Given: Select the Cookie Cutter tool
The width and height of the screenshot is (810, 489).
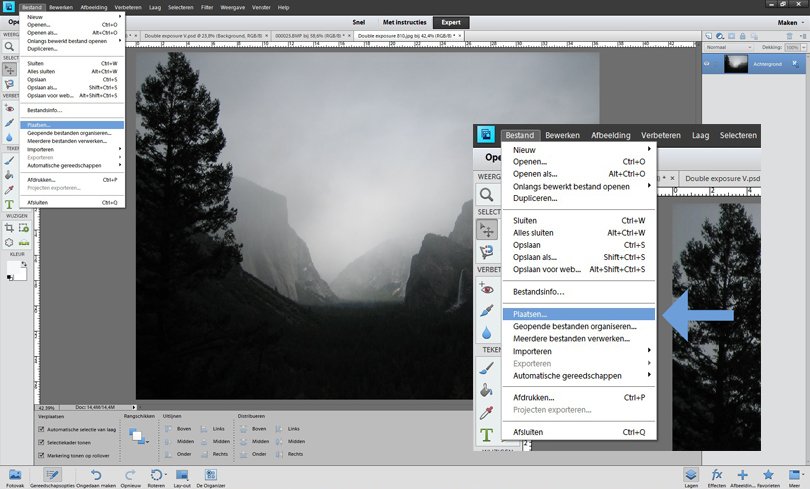Looking at the screenshot, I should (x=9, y=242).
